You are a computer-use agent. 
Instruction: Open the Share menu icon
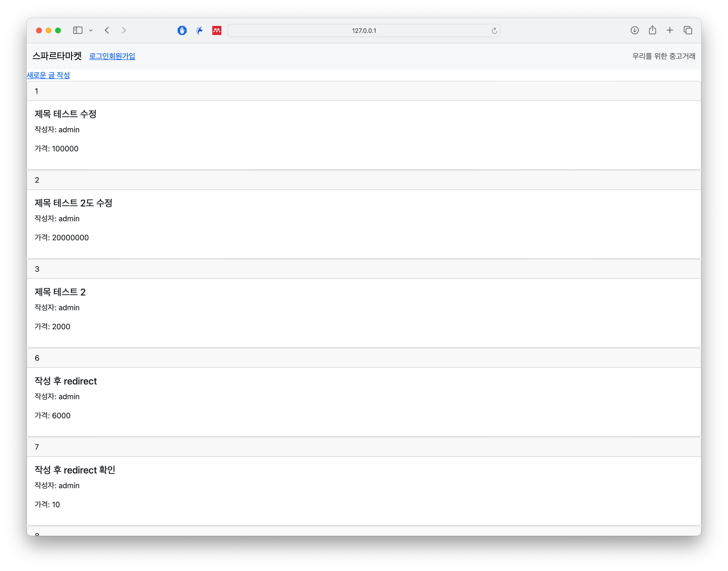tap(652, 30)
